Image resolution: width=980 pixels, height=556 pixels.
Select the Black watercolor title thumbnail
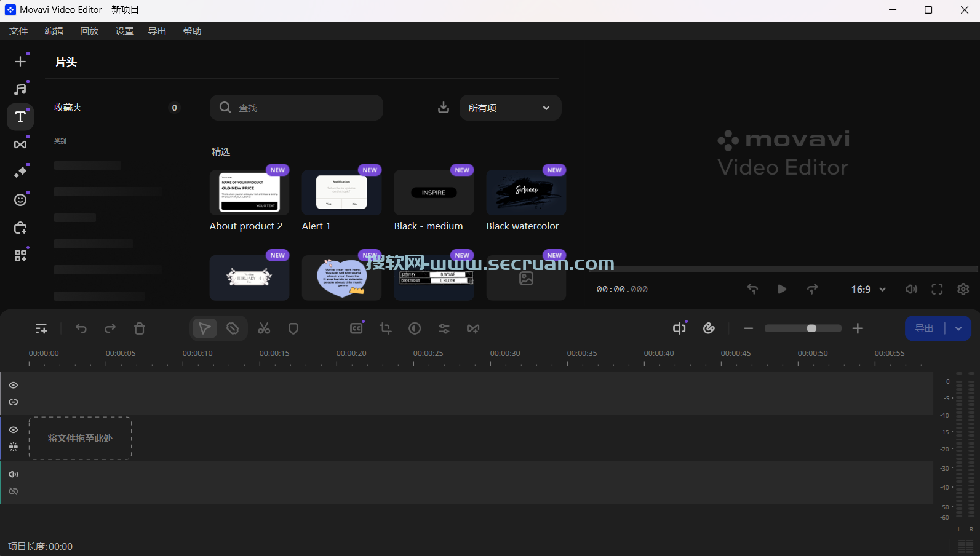[x=526, y=193]
